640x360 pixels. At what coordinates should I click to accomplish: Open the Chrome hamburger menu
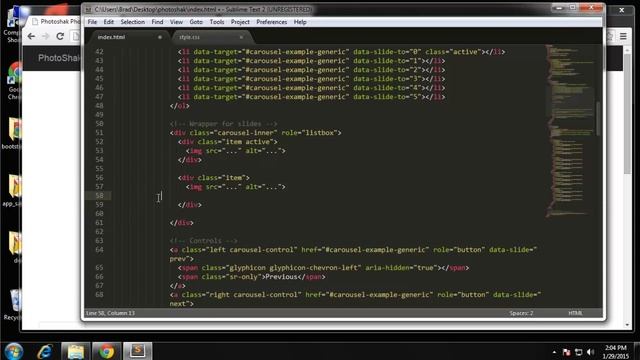pos(623,36)
